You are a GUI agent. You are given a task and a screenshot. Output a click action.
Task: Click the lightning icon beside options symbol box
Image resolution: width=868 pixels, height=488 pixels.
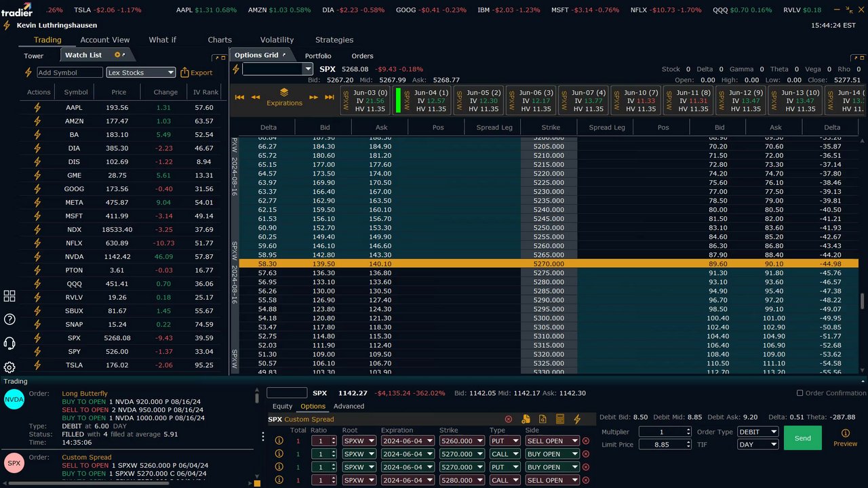click(x=236, y=69)
